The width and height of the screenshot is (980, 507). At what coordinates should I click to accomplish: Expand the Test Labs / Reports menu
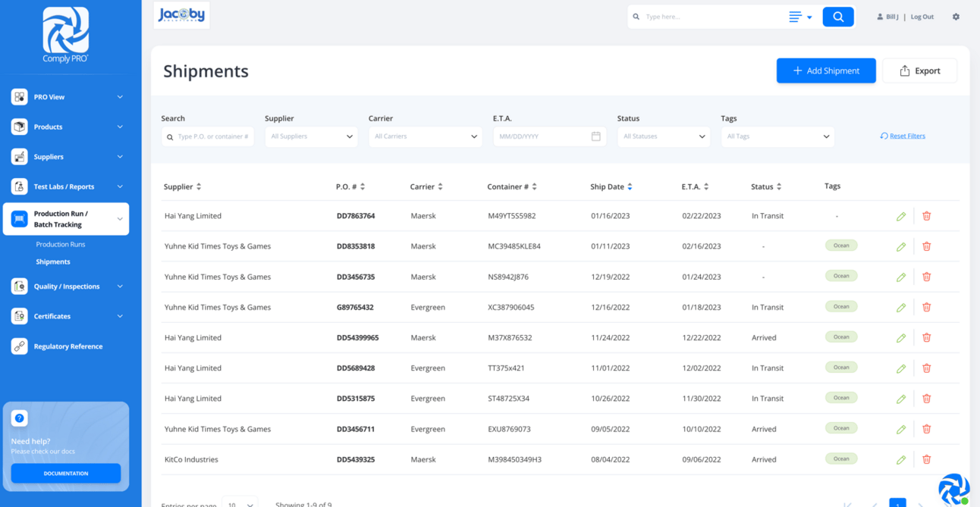[x=66, y=186]
